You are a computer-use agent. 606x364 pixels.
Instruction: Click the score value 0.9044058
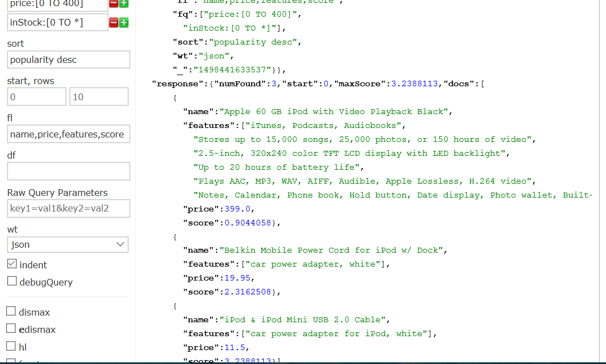tap(248, 223)
